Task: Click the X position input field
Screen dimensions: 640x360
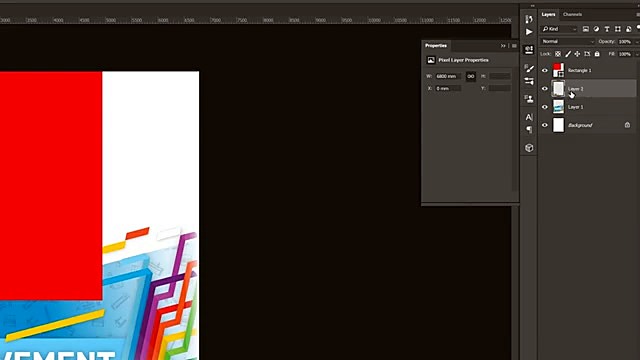Action: (x=448, y=88)
